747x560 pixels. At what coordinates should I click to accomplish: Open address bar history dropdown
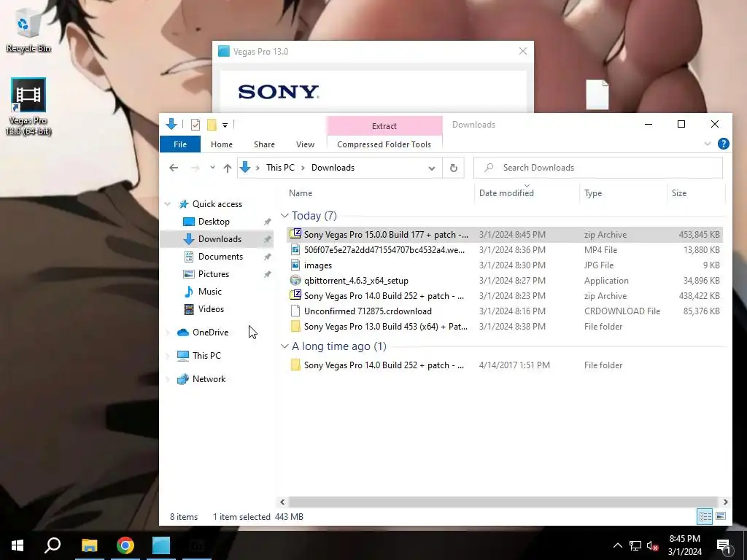click(x=432, y=168)
